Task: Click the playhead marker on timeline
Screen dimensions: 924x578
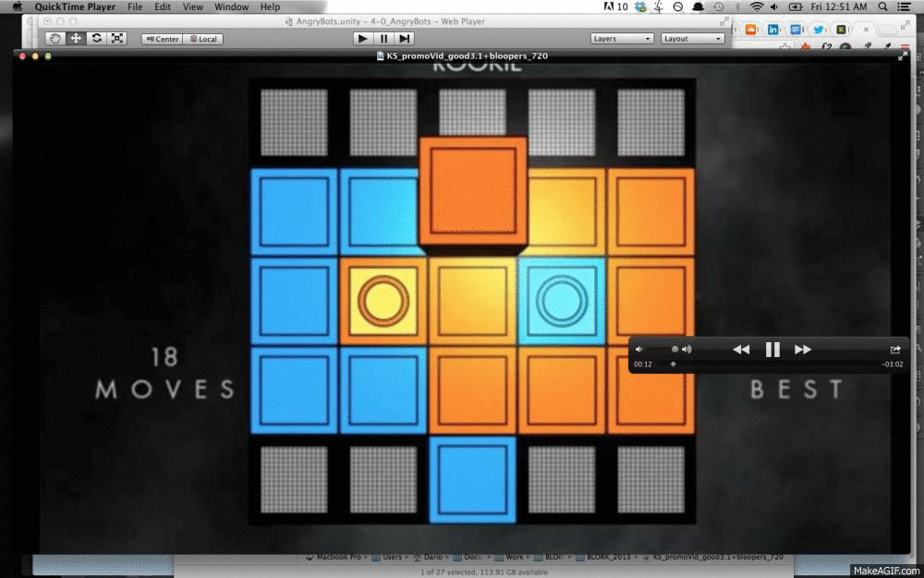Action: click(x=673, y=364)
